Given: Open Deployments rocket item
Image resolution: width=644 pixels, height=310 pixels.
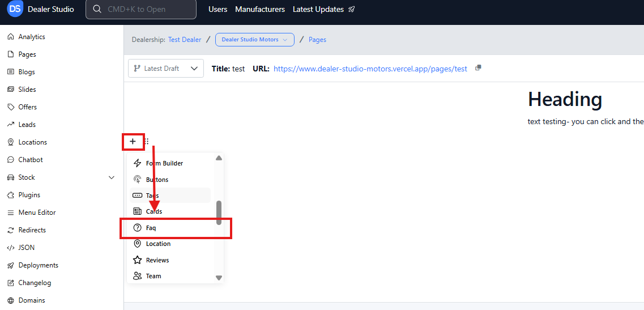Looking at the screenshot, I should pyautogui.click(x=38, y=265).
